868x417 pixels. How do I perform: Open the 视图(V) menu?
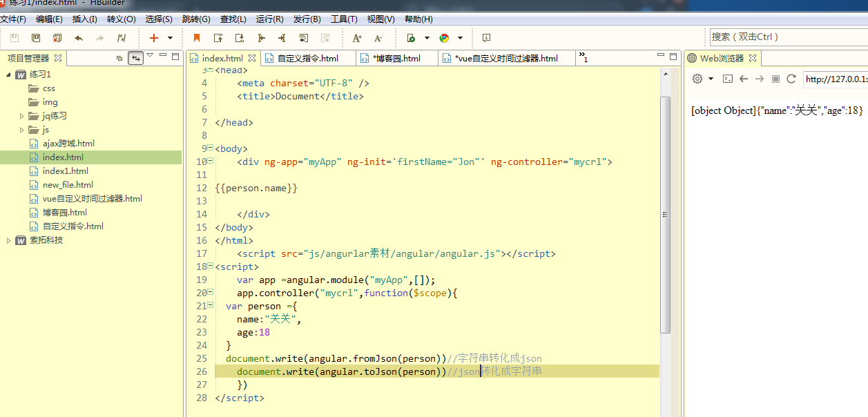pos(380,19)
